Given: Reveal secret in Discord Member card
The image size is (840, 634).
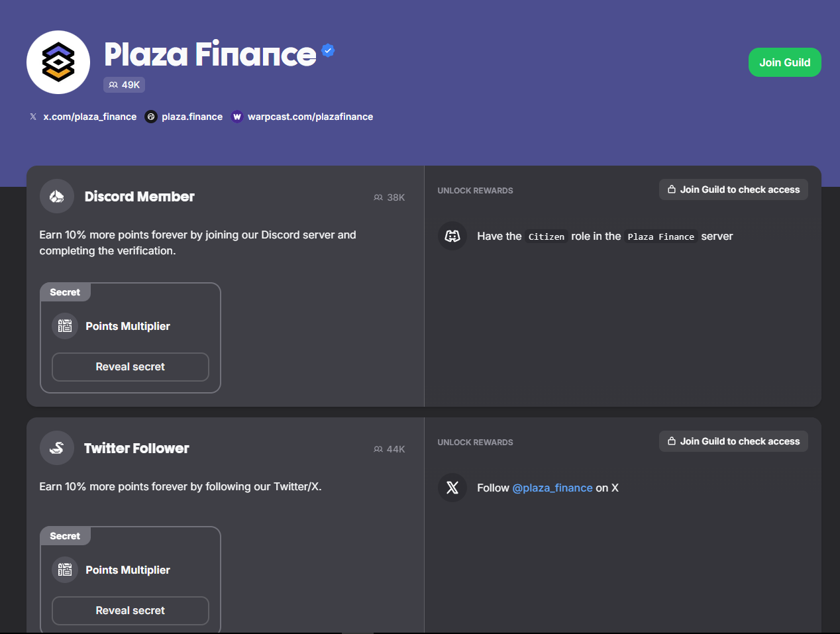Looking at the screenshot, I should point(131,367).
